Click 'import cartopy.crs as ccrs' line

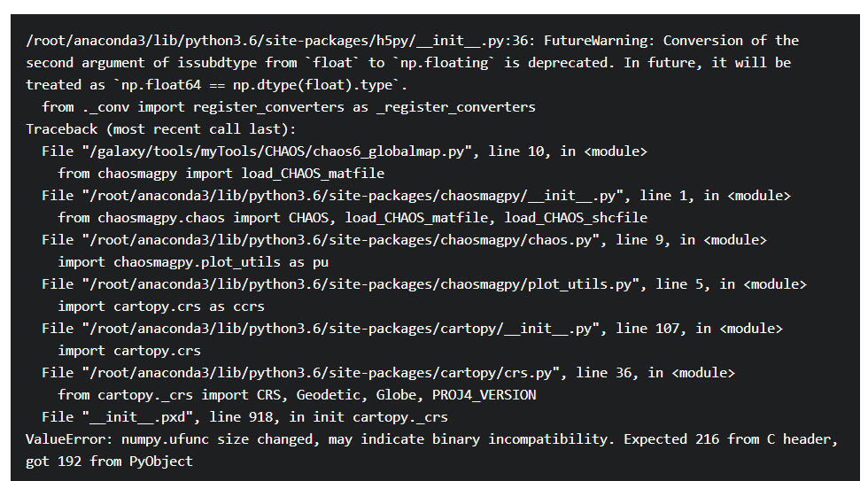161,306
